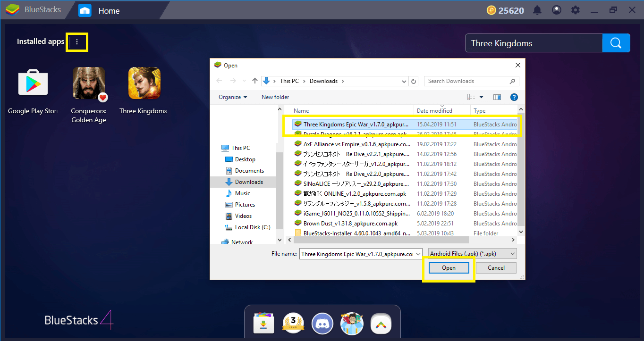This screenshot has height=341, width=644.
Task: Click Downloads in the address breadcrumb
Action: click(x=323, y=81)
